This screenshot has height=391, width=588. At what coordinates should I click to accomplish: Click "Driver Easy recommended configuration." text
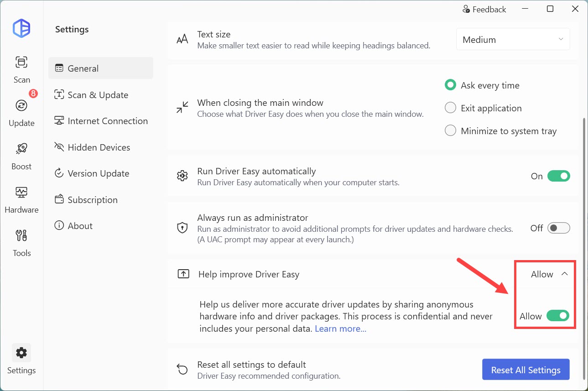[269, 376]
